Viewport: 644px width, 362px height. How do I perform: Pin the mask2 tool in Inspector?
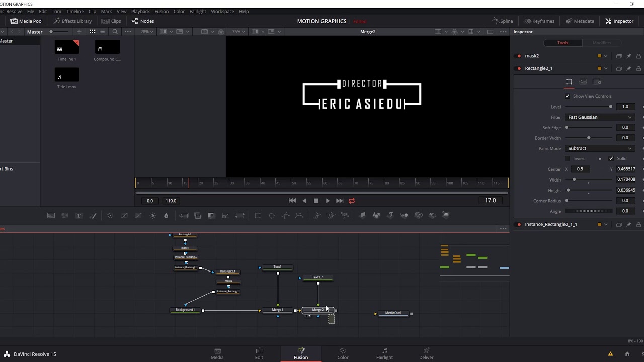(629, 56)
